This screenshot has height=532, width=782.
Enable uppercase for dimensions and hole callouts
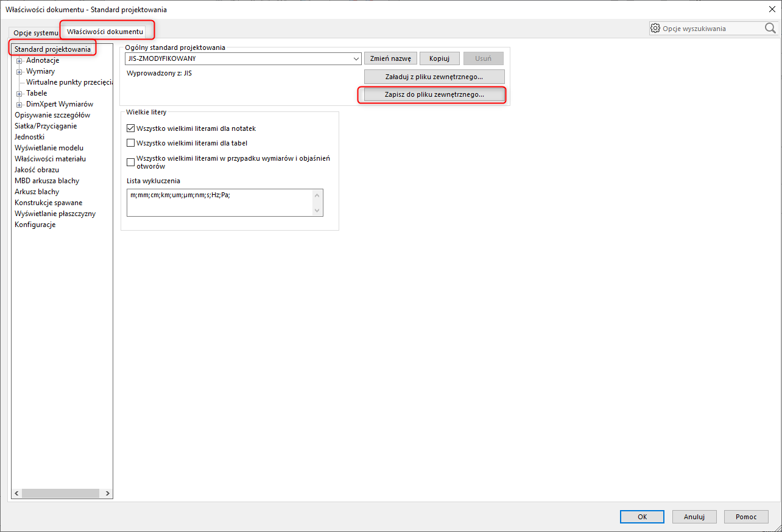tap(130, 162)
